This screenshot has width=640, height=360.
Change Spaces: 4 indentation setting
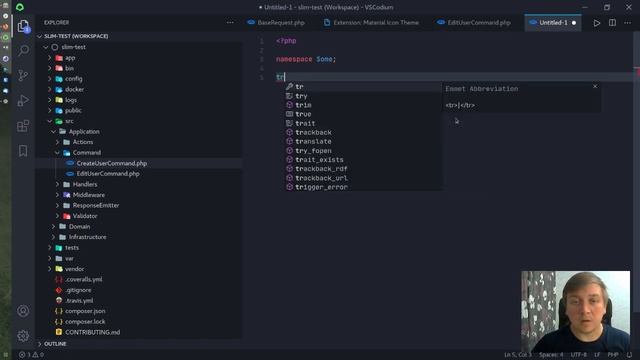(x=551, y=355)
